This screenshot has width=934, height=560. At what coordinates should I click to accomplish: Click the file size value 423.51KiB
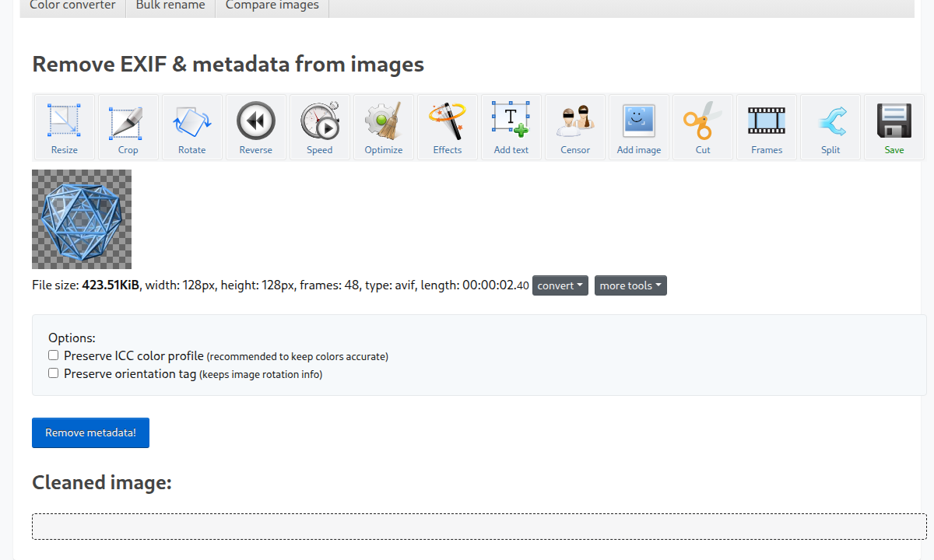(111, 285)
